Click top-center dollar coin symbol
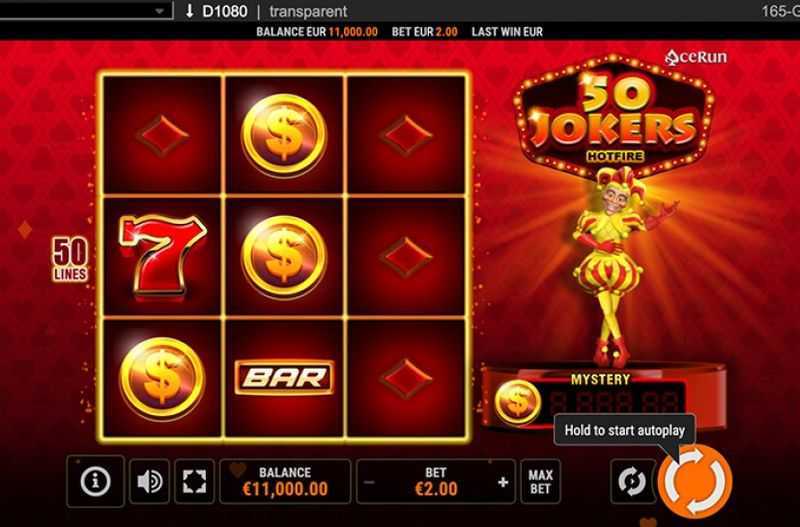Image resolution: width=800 pixels, height=527 pixels. click(284, 136)
